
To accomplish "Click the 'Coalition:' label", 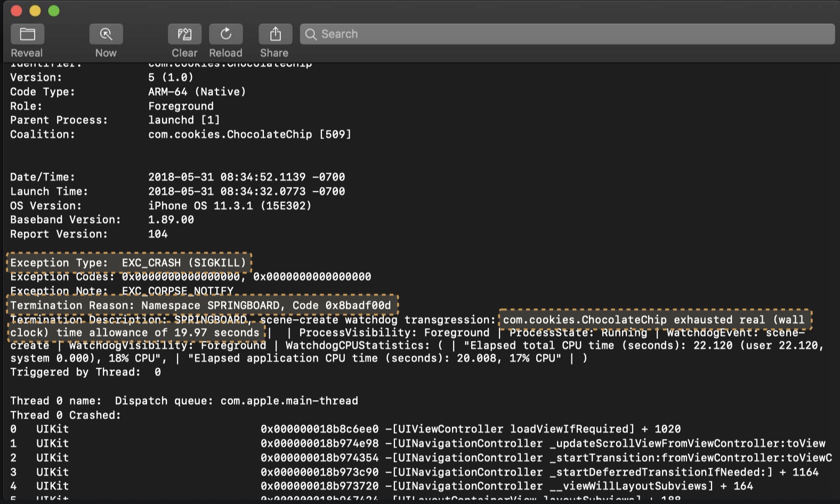I will tap(43, 134).
